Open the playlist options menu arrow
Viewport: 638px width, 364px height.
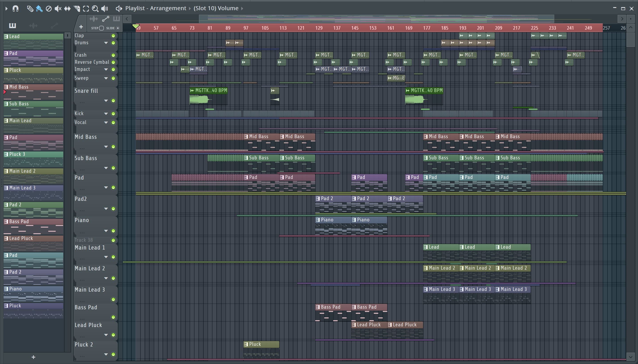click(6, 8)
